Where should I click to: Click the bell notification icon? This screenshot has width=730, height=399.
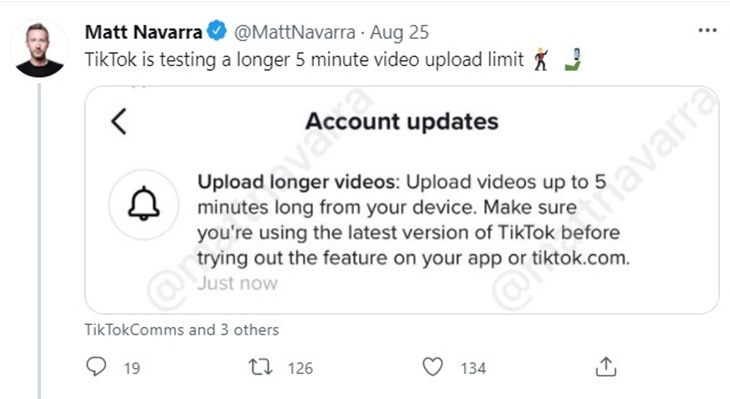(x=144, y=204)
